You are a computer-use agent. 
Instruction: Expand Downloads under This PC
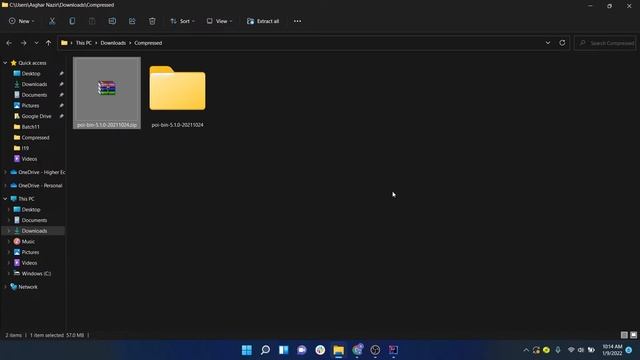(9, 231)
